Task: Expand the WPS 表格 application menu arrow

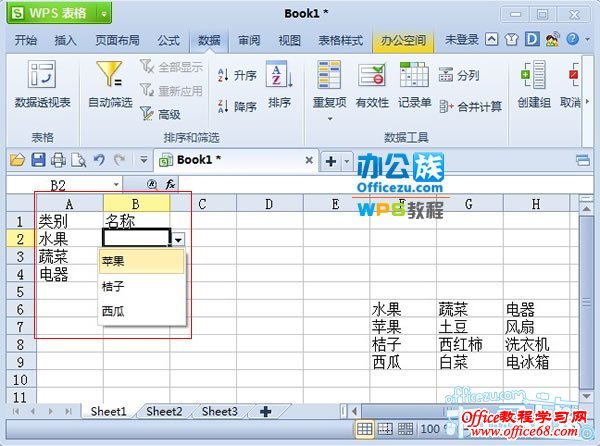Action: (104, 14)
